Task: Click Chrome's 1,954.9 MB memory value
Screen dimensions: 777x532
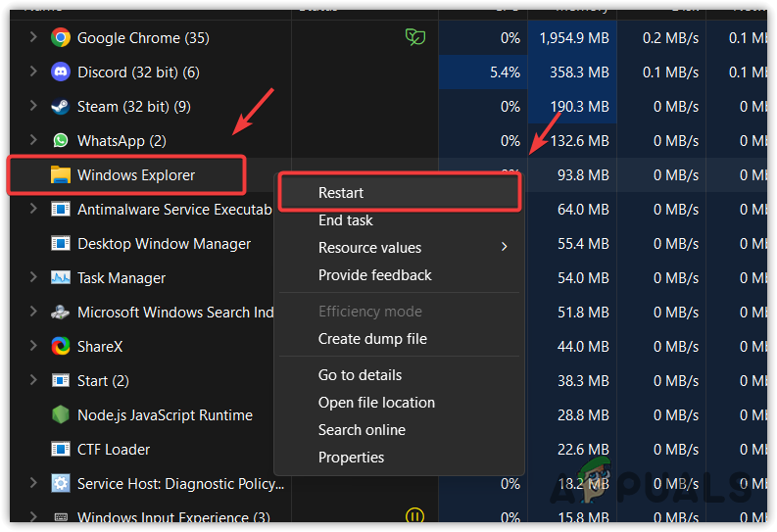Action: coord(574,38)
